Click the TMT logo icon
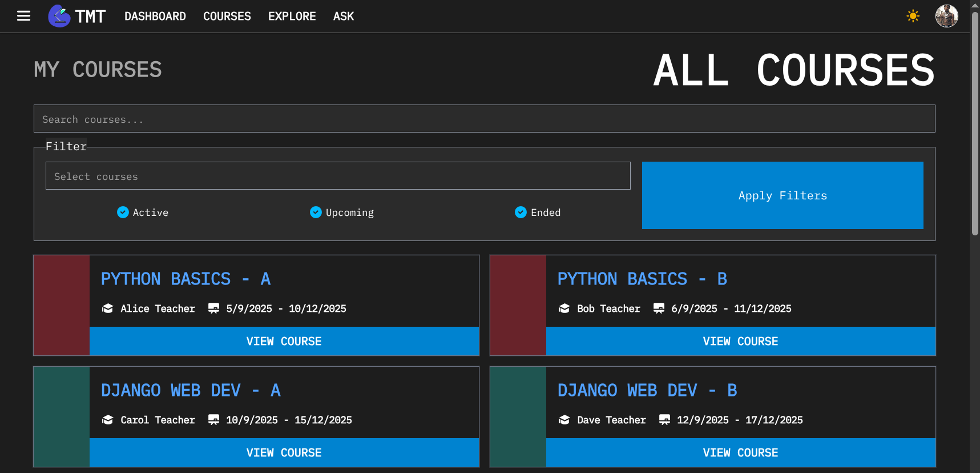980x473 pixels. coord(59,16)
